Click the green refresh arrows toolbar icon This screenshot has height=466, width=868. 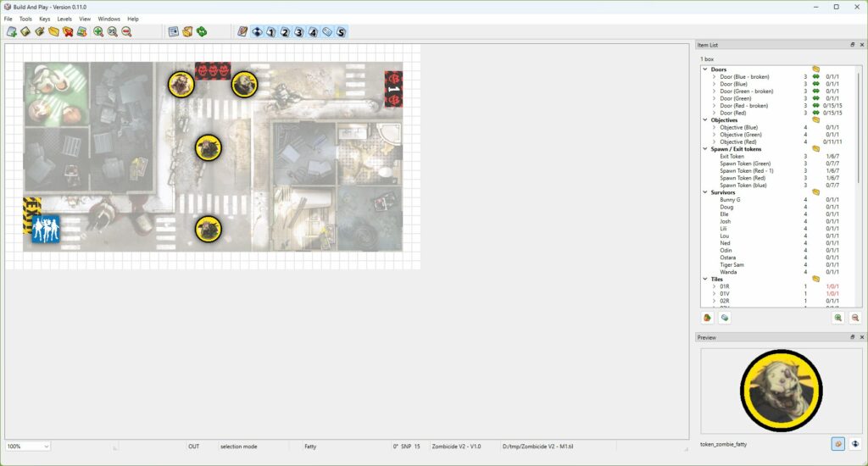(202, 32)
